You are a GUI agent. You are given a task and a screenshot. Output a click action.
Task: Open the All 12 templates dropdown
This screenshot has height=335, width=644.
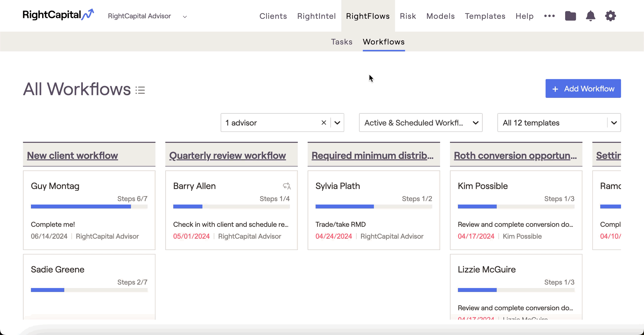[x=559, y=123]
